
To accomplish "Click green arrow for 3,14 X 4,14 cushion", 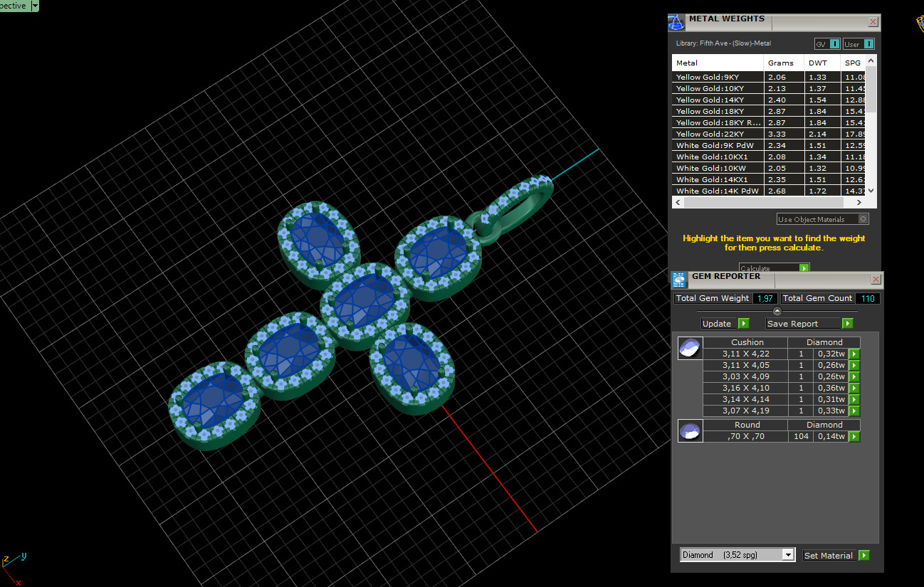I will click(854, 399).
